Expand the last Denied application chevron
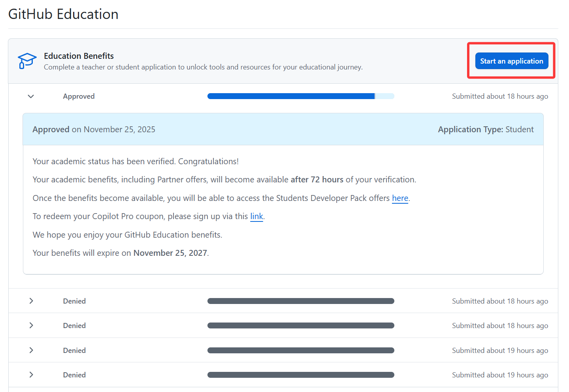The image size is (569, 392). click(x=31, y=375)
